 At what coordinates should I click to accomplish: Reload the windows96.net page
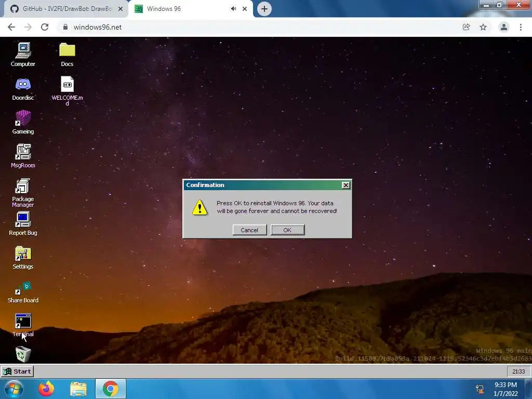point(45,27)
